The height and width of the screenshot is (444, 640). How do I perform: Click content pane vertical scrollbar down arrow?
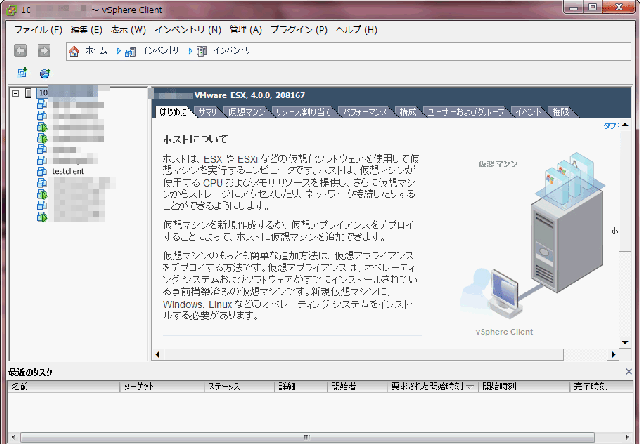pyautogui.click(x=625, y=342)
